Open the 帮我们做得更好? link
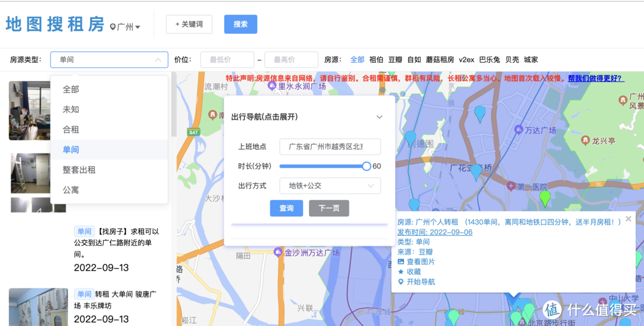Image resolution: width=644 pixels, height=326 pixels. tap(596, 78)
